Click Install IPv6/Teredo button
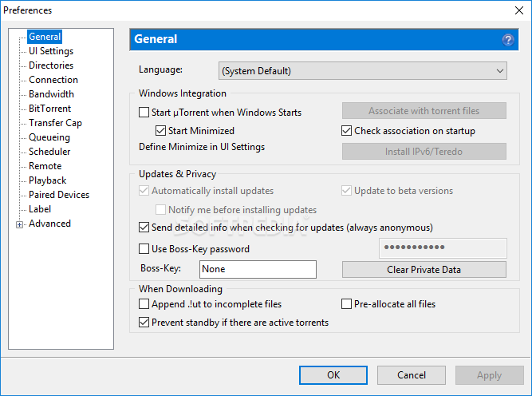The width and height of the screenshot is (532, 396). (424, 152)
